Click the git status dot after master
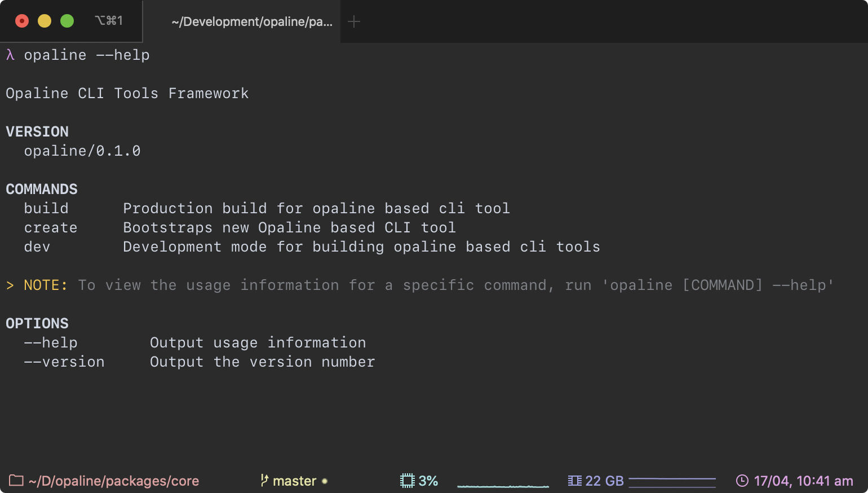 pos(325,481)
